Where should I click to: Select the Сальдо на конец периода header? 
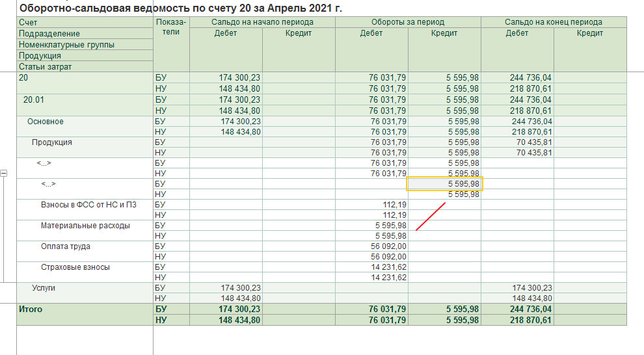(x=553, y=22)
